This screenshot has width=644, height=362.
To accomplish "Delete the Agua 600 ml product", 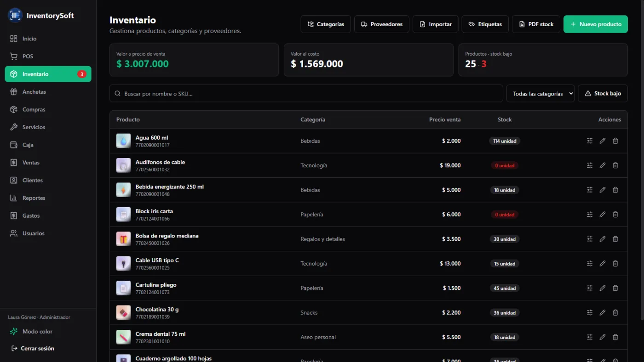I will pos(615,141).
